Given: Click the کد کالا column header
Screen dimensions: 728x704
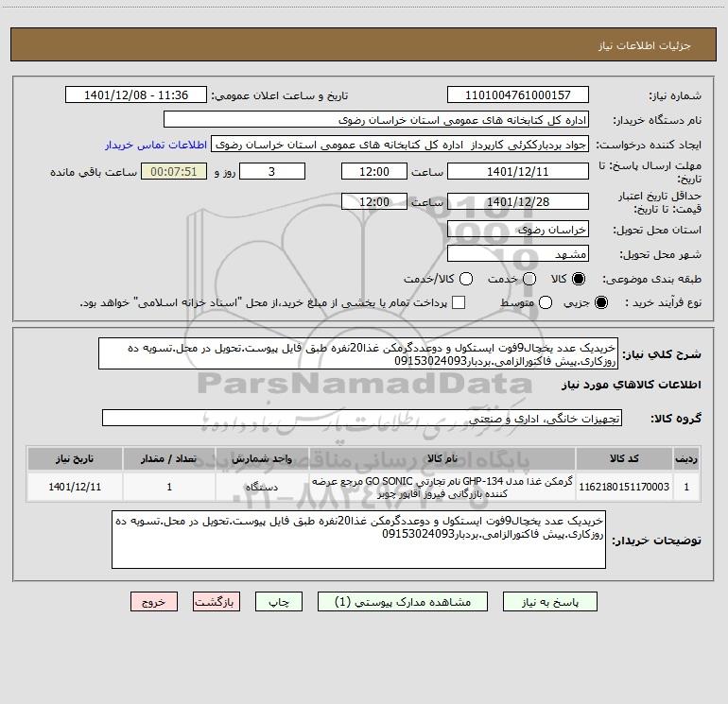Looking at the screenshot, I should (x=624, y=458).
